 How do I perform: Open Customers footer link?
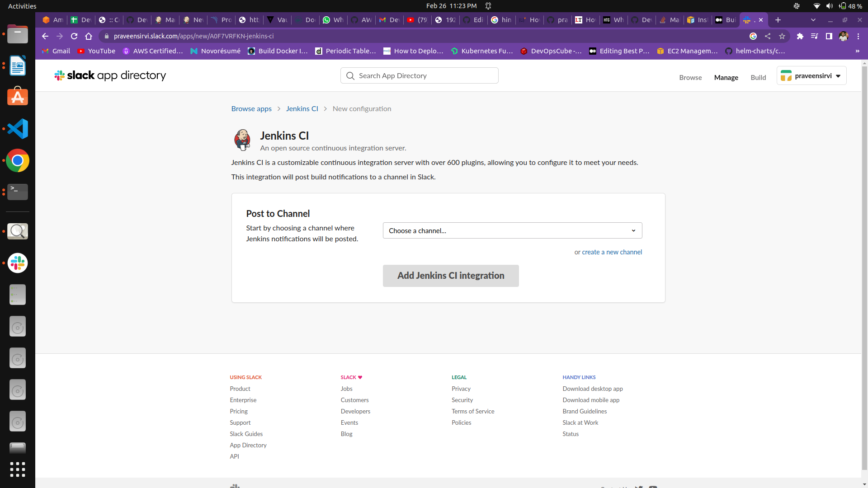354,400
